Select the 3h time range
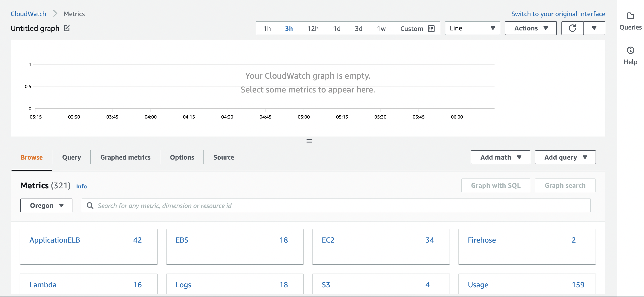Screen dimensions: 644x297 pos(289,29)
